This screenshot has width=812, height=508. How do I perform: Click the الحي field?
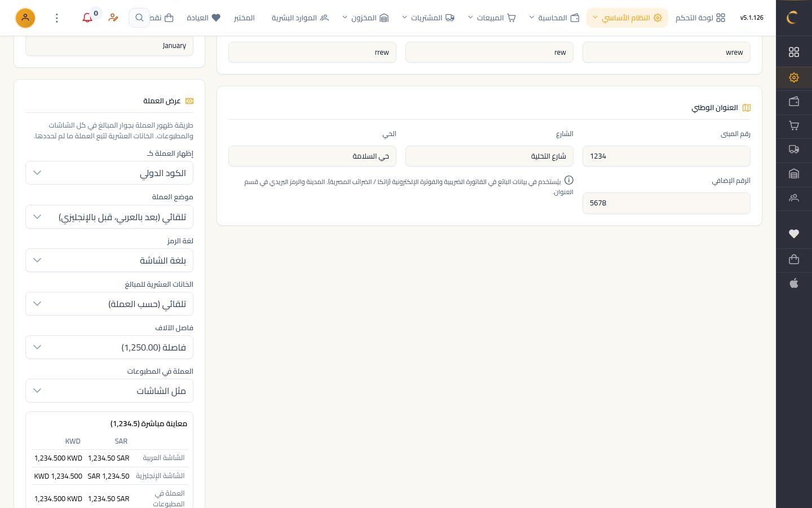coord(312,156)
